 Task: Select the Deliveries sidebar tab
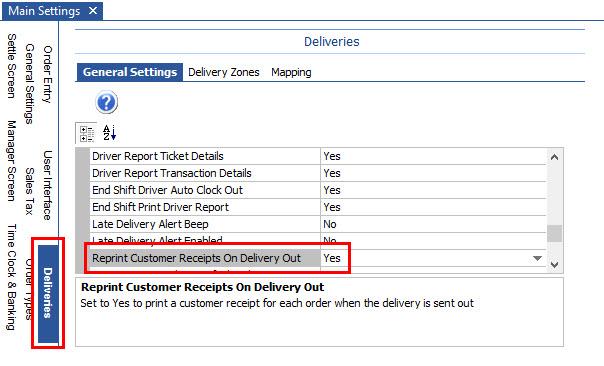click(48, 293)
